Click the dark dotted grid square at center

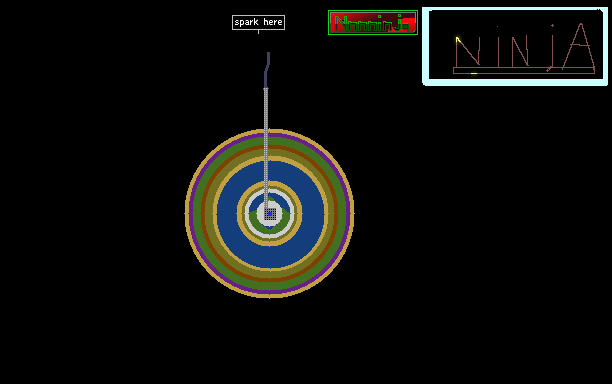pos(270,214)
